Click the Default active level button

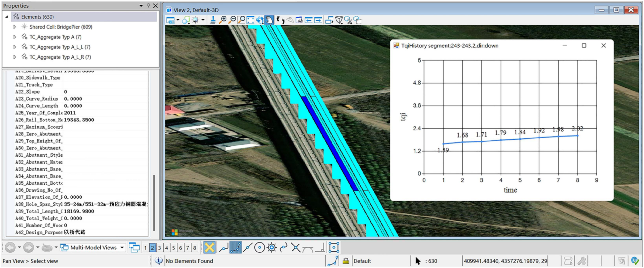pyautogui.click(x=362, y=261)
